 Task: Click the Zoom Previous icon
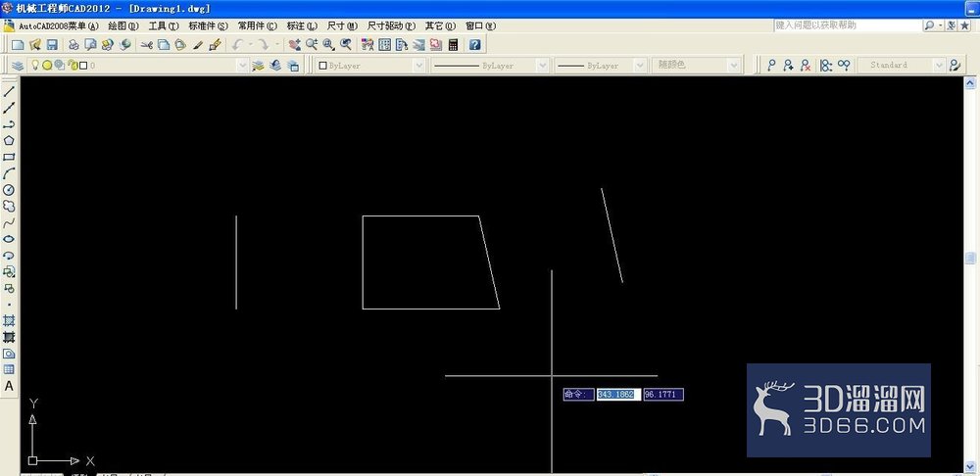(346, 44)
